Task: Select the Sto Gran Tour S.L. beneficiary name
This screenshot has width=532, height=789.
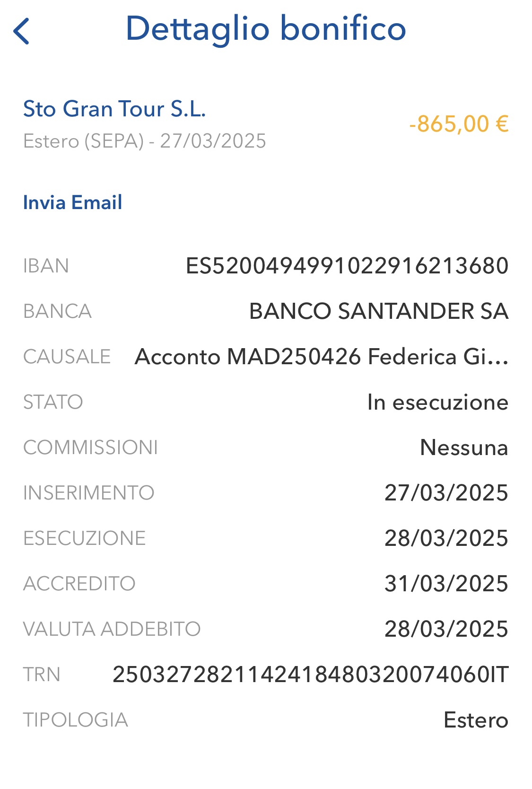Action: (114, 109)
